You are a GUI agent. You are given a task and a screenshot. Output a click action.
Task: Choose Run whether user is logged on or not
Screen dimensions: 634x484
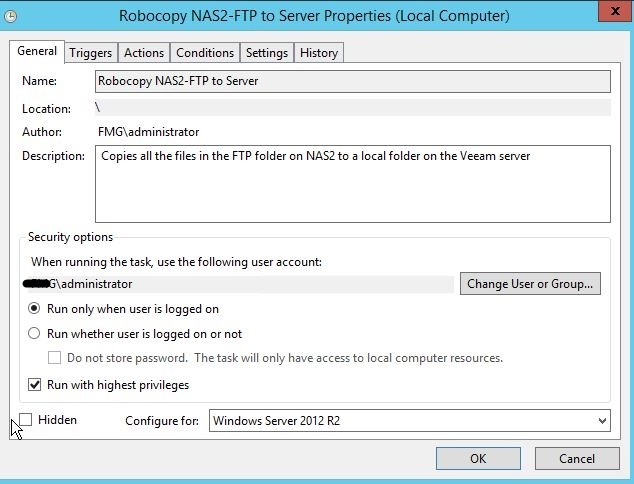pos(34,334)
